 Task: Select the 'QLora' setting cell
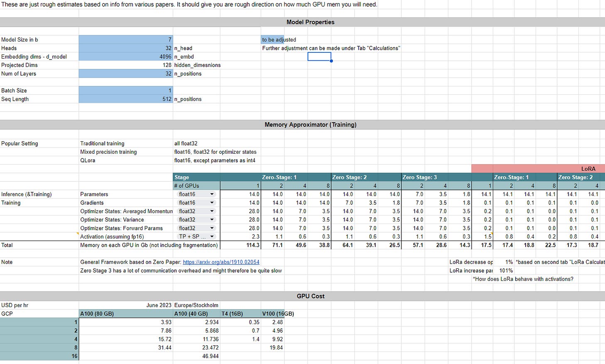[x=126, y=160]
